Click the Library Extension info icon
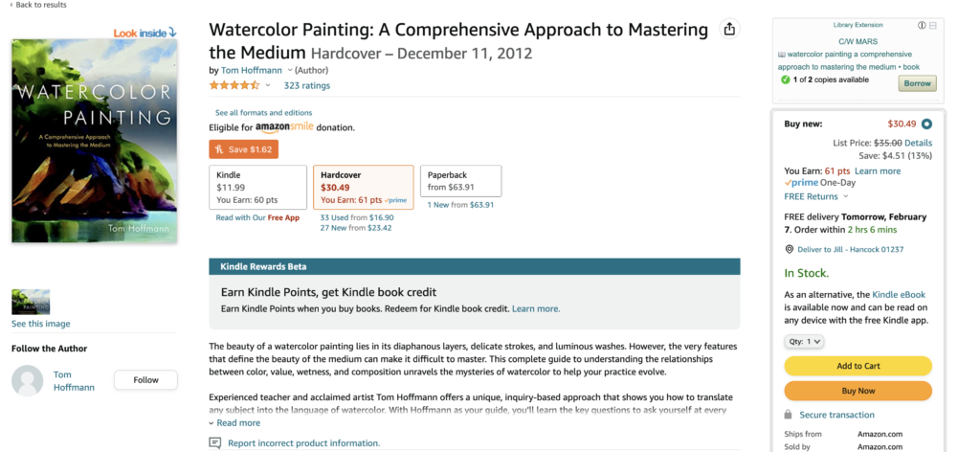The height and width of the screenshot is (452, 980). (922, 26)
